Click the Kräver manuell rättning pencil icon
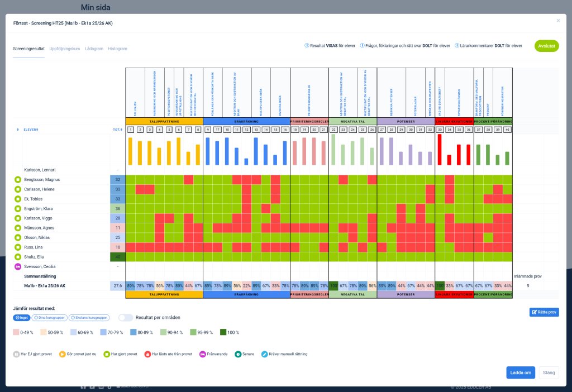 pos(264,354)
